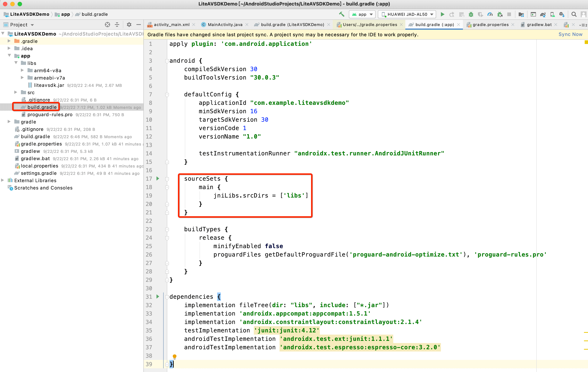Open the SDK Manager icon
Viewport: 588px width, 372px height.
point(562,14)
